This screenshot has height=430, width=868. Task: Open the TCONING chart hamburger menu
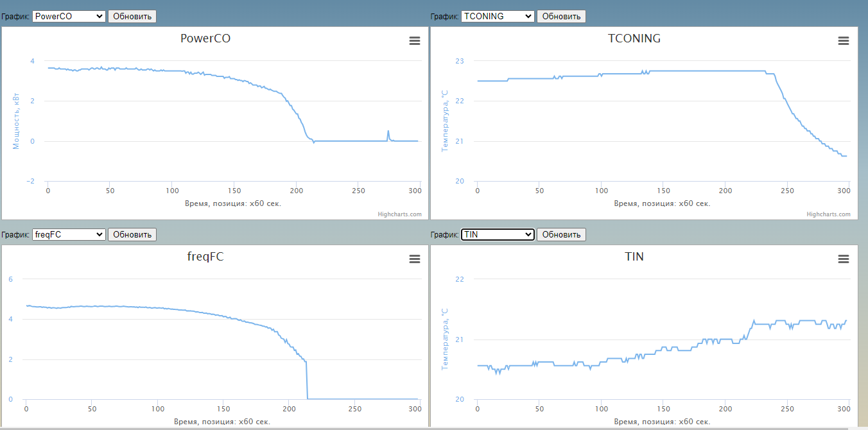point(844,40)
